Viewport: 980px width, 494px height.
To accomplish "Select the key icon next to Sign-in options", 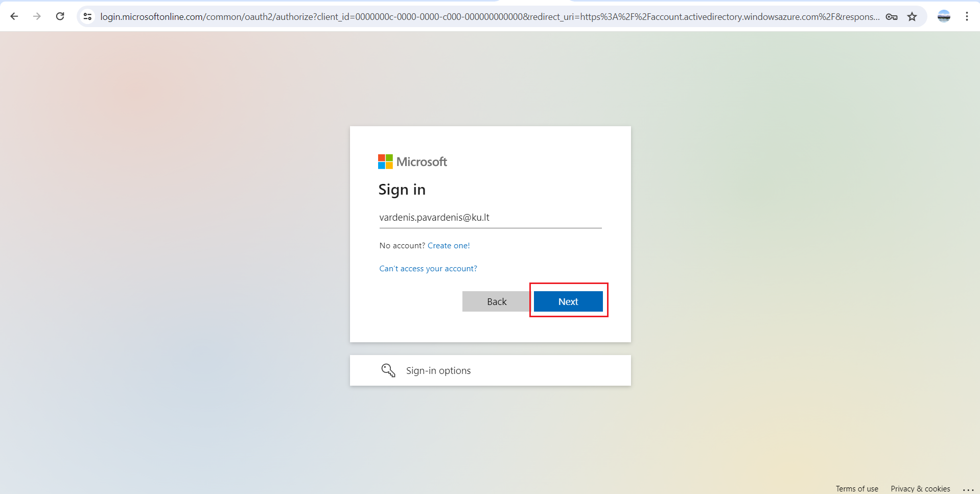I will [x=388, y=370].
